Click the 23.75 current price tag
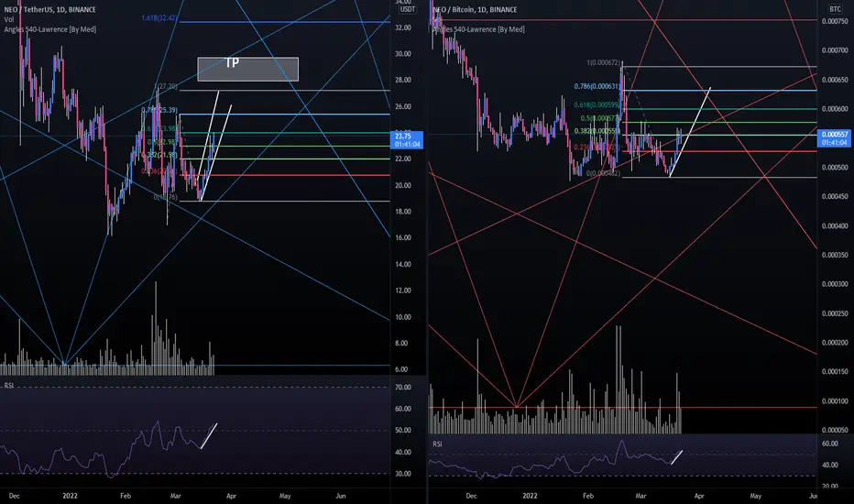This screenshot has width=854, height=504. click(x=407, y=140)
